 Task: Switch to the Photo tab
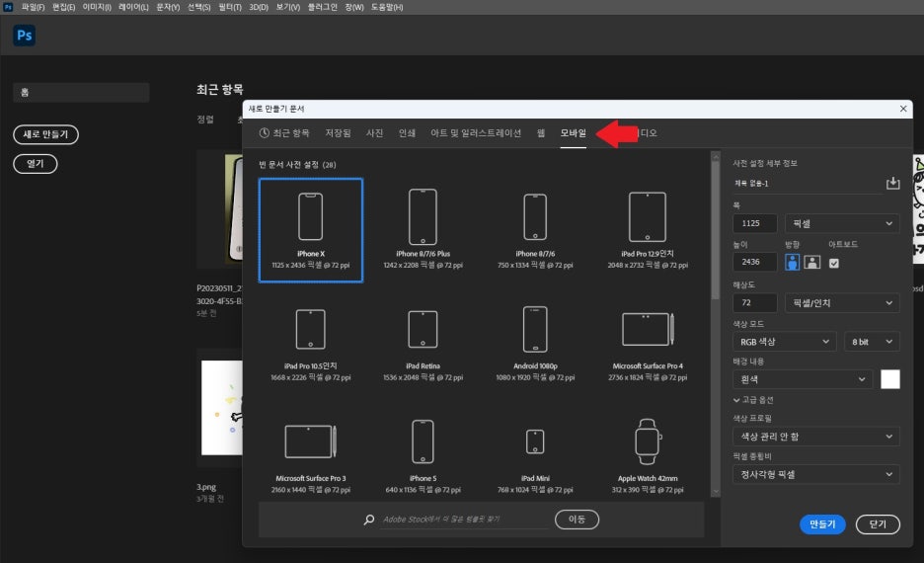tap(375, 133)
